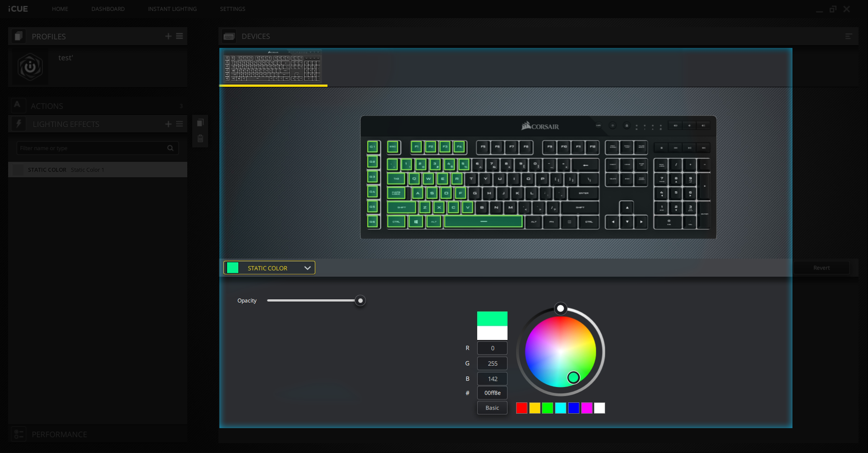Click the green swatch in Static Color dropdown
This screenshot has width=868, height=453.
click(x=232, y=268)
